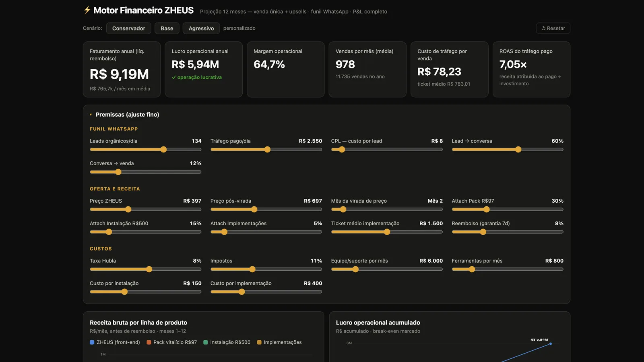
Task: Click the Resetar button
Action: 553,28
